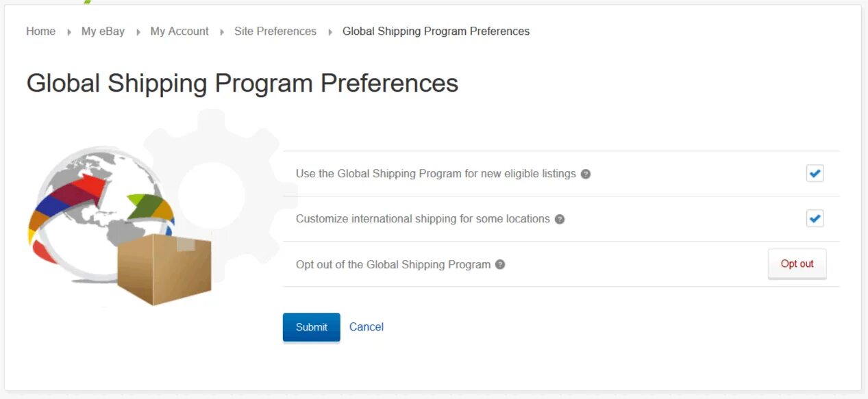Click help icon beside Opt out label
The width and height of the screenshot is (868, 399).
click(500, 264)
